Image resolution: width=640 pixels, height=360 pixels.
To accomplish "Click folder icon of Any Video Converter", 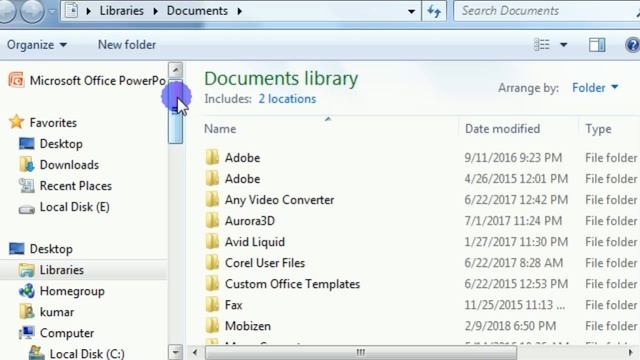I will [212, 200].
